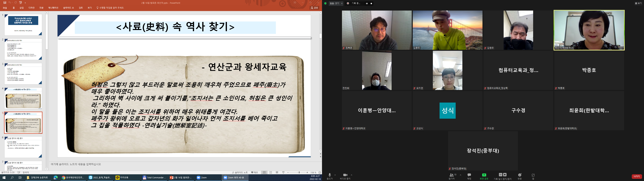The width and height of the screenshot is (644, 181).
Task: Stop recording in the top recording indicator
Action: [x=371, y=4]
